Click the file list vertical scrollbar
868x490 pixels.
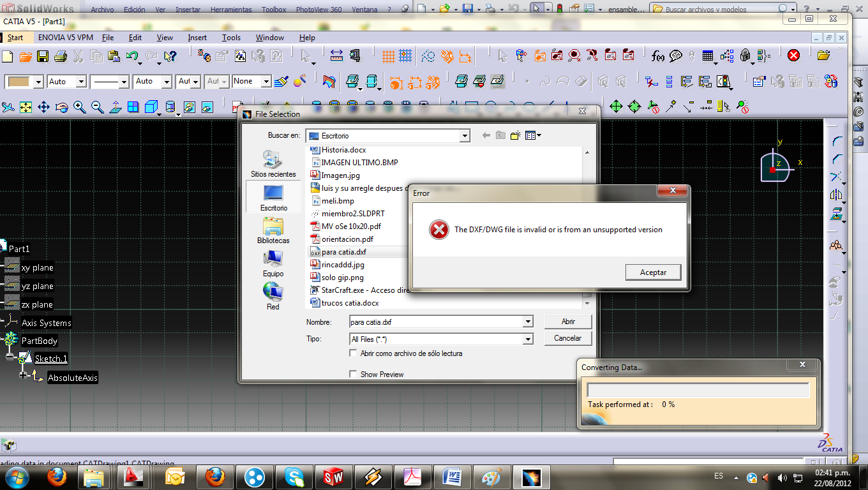587,226
